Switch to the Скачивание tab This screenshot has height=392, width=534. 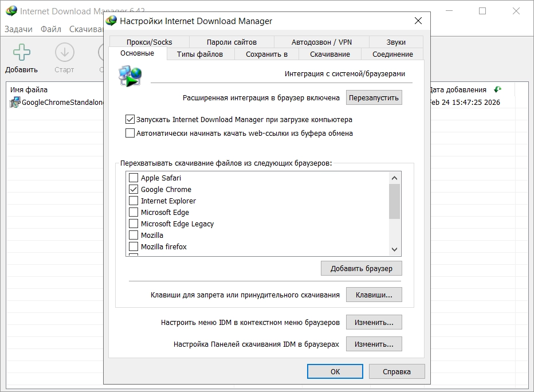330,54
